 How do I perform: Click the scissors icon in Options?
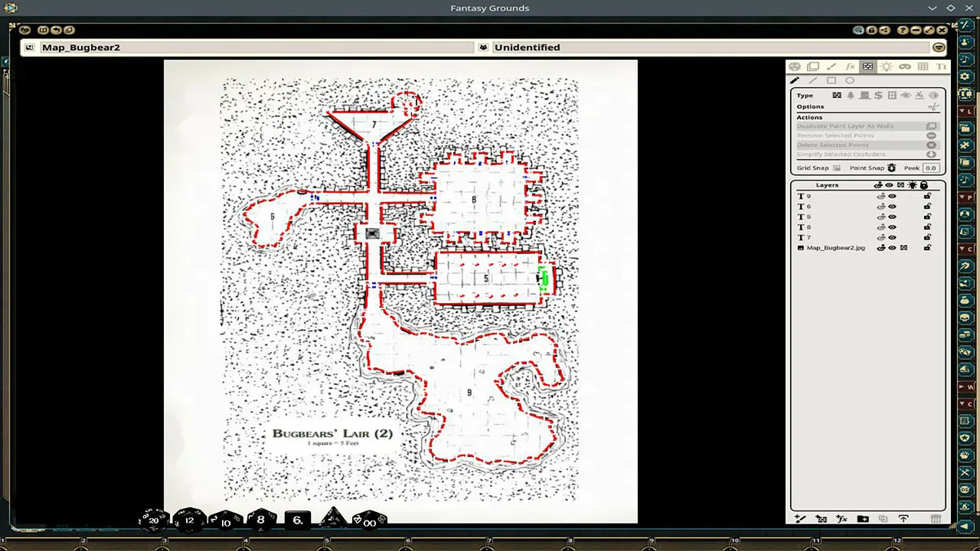pyautogui.click(x=933, y=106)
